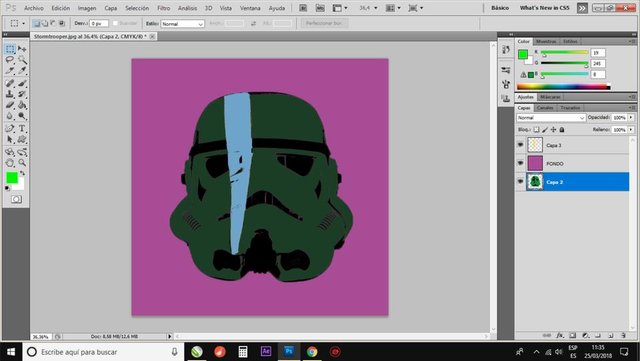Toggle Quick Mask mode
The width and height of the screenshot is (640, 361).
point(16,199)
